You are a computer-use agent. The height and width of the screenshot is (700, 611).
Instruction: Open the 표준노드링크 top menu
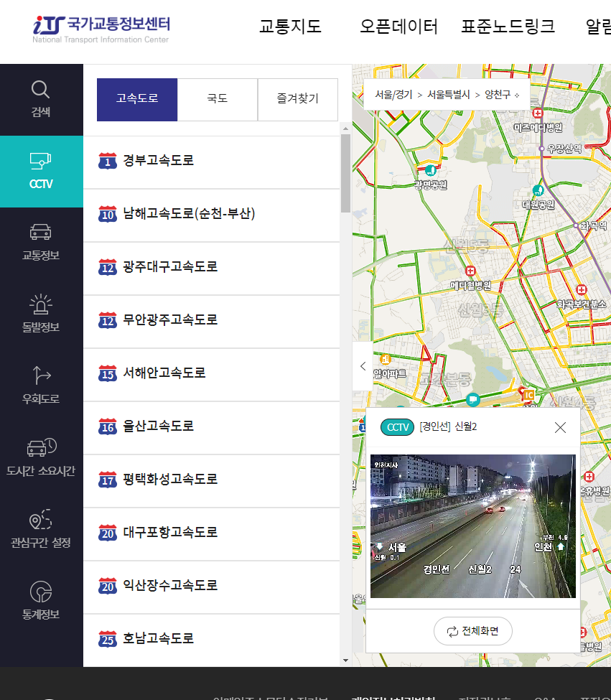pos(508,27)
